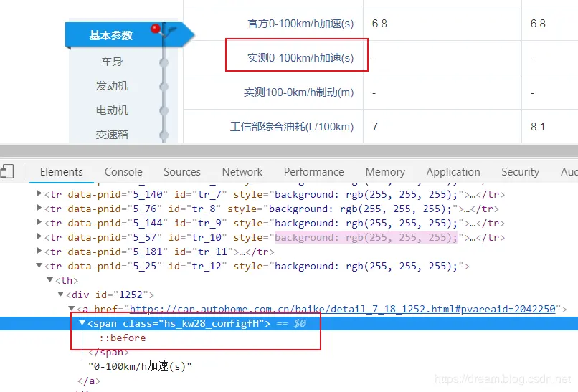Viewport: 578px width, 392px height.
Task: Open the Sources tab
Action: [181, 172]
